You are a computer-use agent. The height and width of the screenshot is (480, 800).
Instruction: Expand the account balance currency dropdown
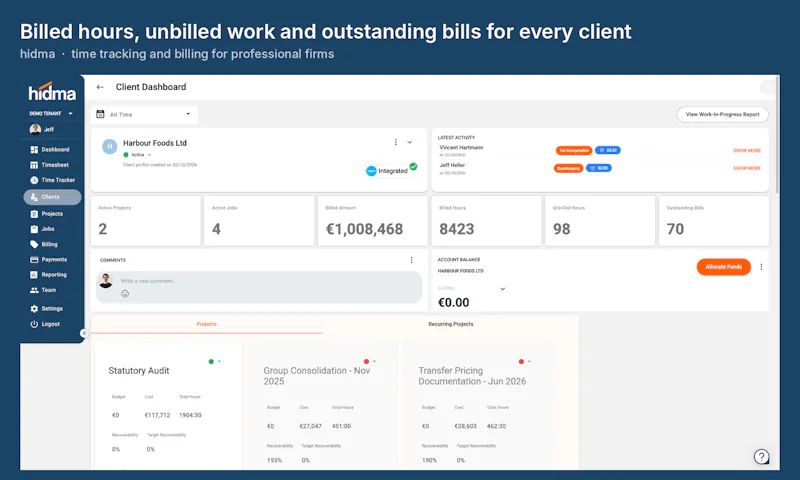click(x=503, y=289)
